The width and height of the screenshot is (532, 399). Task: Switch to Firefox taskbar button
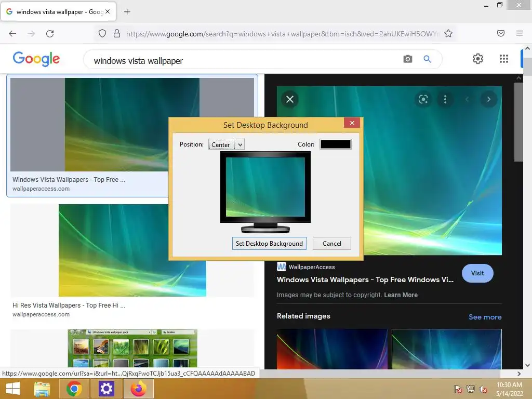[x=138, y=389]
